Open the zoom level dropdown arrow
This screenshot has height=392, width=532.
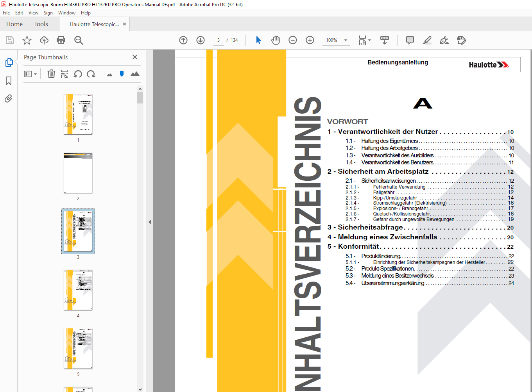point(346,40)
